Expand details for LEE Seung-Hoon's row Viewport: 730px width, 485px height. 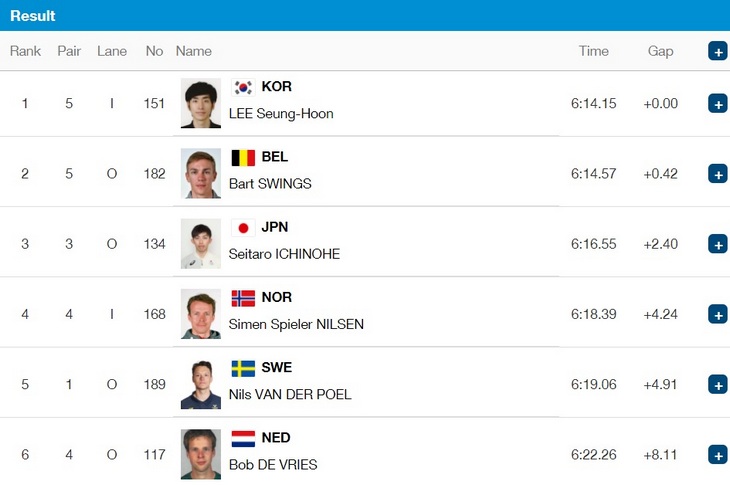[718, 103]
